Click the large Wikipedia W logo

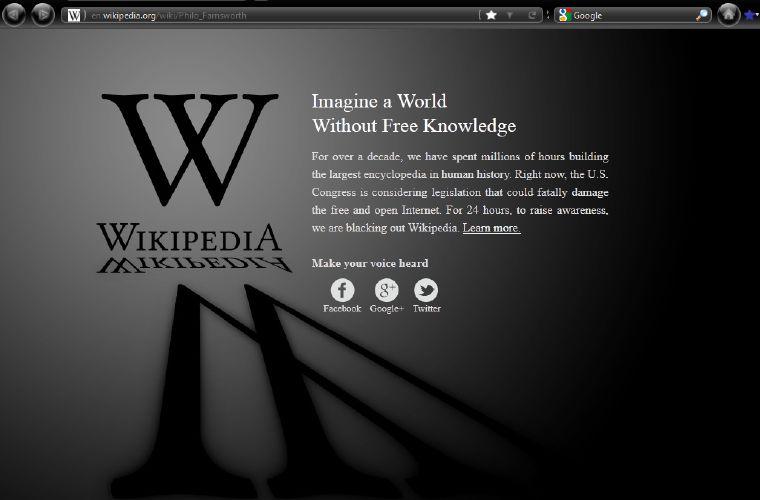click(x=190, y=150)
